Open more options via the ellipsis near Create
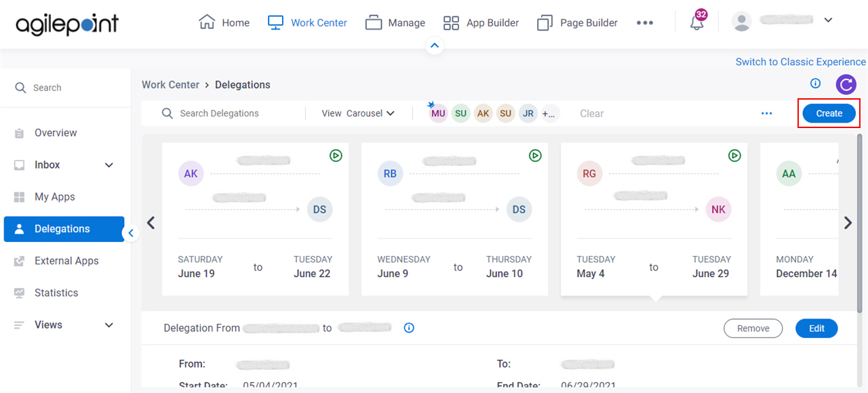The width and height of the screenshot is (868, 393). (766, 113)
